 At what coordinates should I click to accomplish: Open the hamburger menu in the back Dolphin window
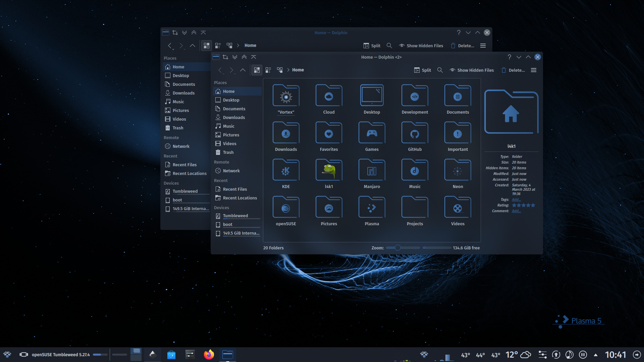click(x=483, y=46)
